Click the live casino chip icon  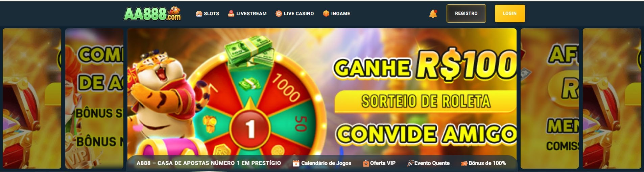[x=279, y=13]
